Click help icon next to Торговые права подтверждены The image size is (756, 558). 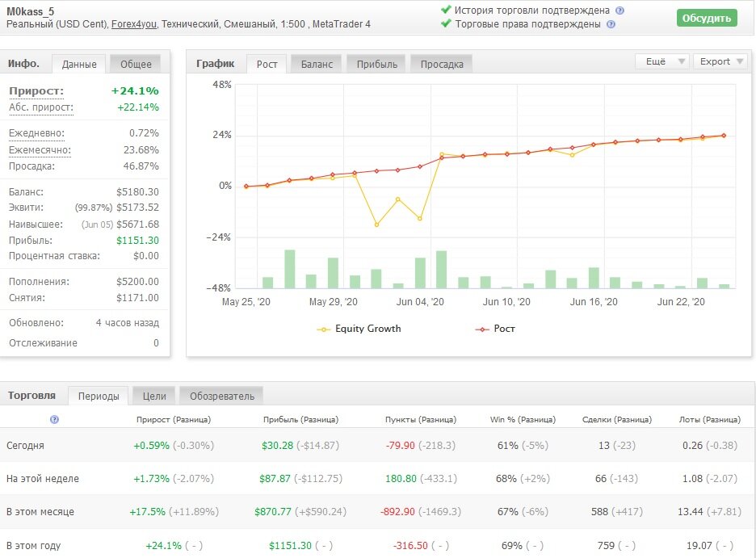coord(611,24)
